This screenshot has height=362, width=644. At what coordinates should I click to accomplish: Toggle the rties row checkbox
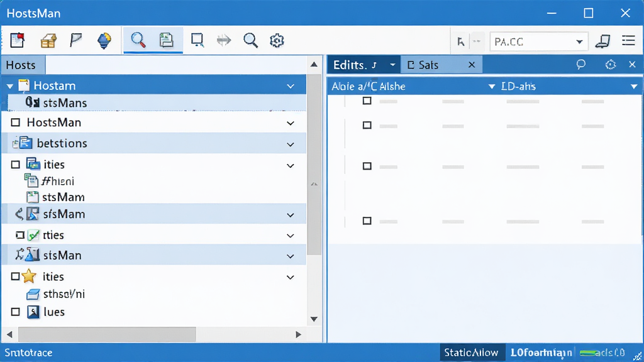click(19, 235)
